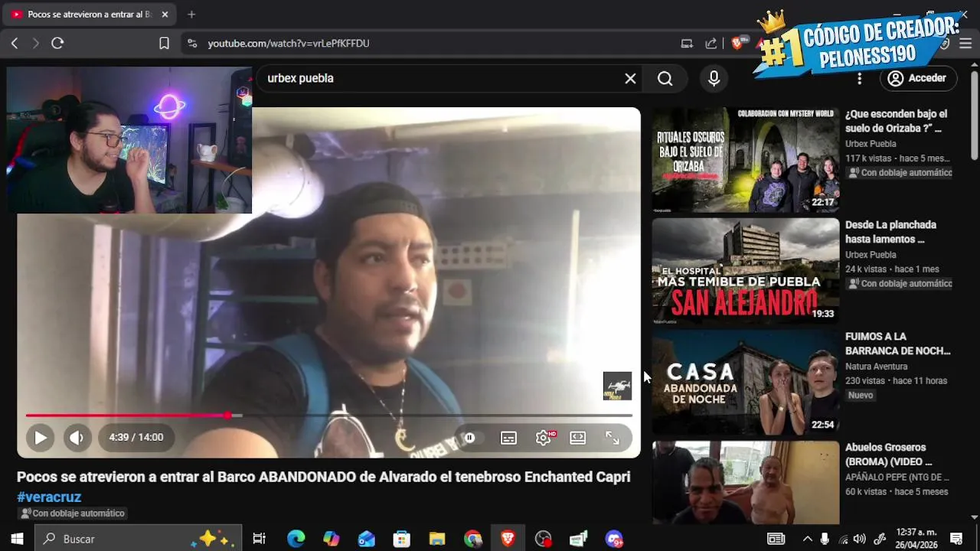Seek using the red video progress bar

(329, 416)
